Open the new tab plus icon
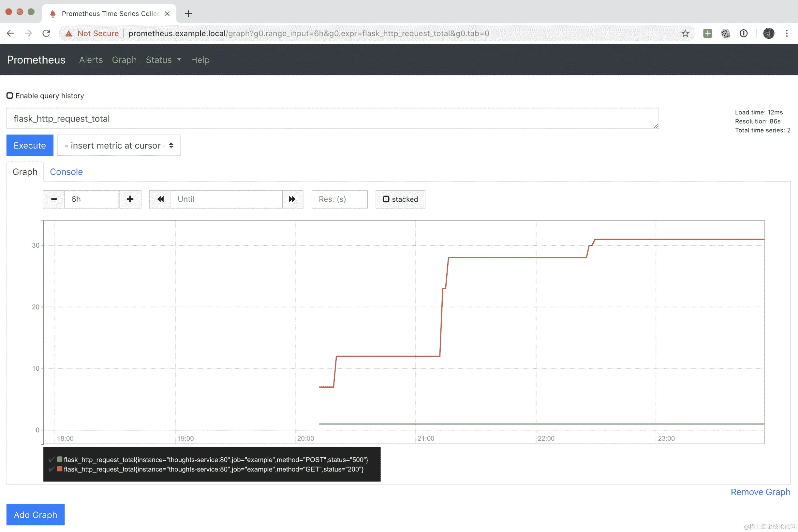 (188, 14)
